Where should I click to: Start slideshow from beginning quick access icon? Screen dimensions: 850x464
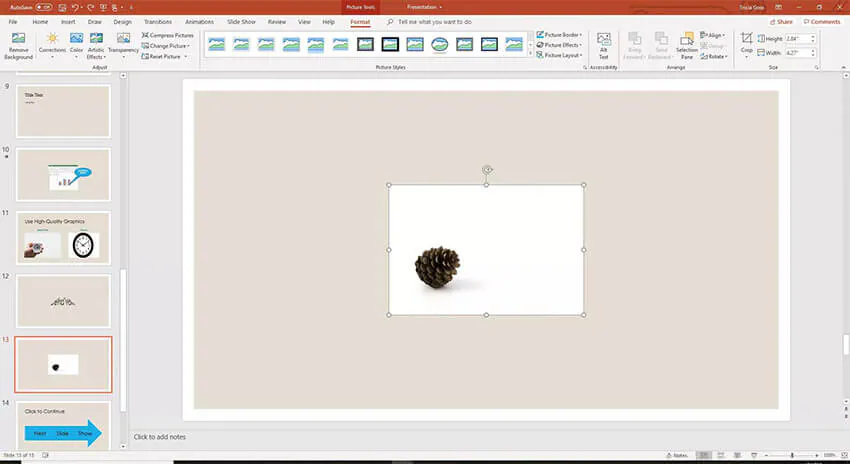point(103,7)
